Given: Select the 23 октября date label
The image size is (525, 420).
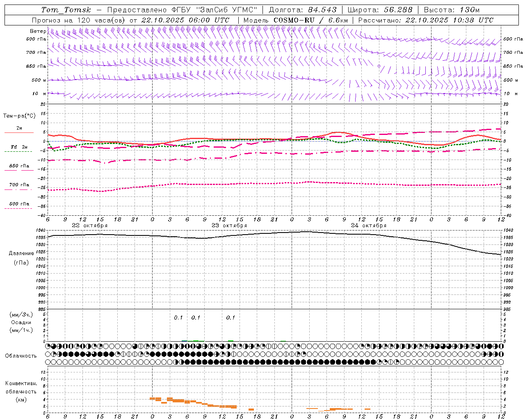Looking at the screenshot, I should (x=229, y=226).
